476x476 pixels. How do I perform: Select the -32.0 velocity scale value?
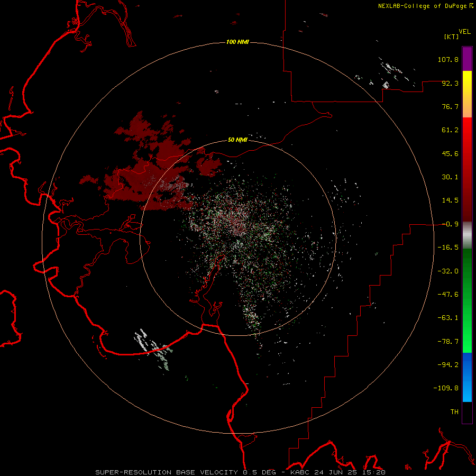(x=448, y=271)
